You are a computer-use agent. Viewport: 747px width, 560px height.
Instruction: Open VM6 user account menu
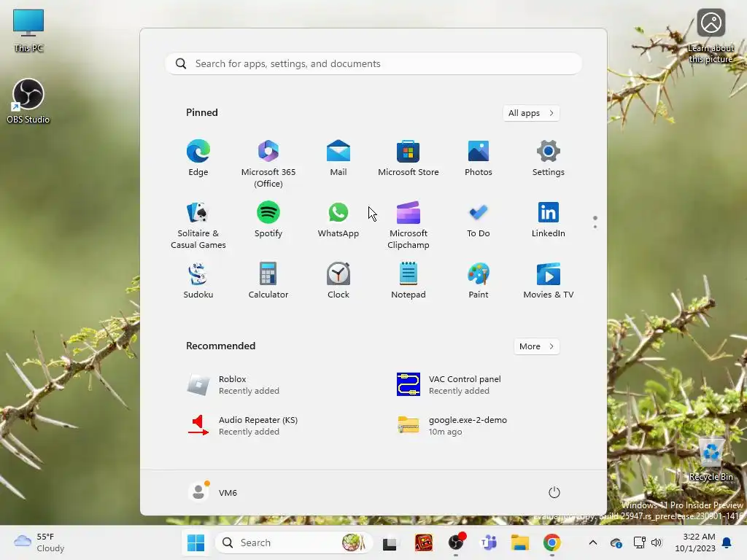[213, 492]
